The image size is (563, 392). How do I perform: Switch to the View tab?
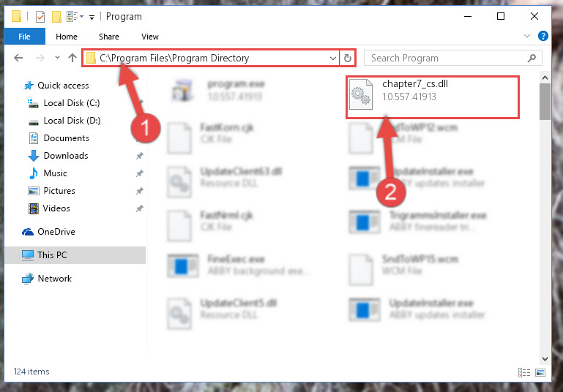click(150, 37)
